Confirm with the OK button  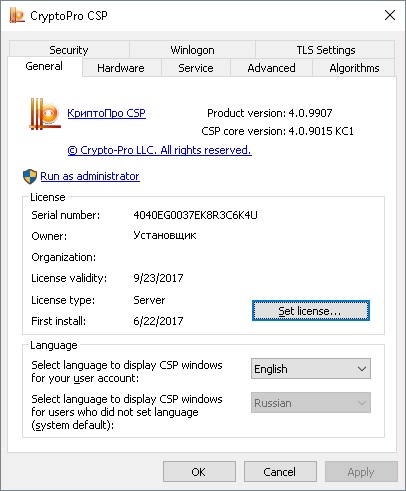(x=199, y=472)
